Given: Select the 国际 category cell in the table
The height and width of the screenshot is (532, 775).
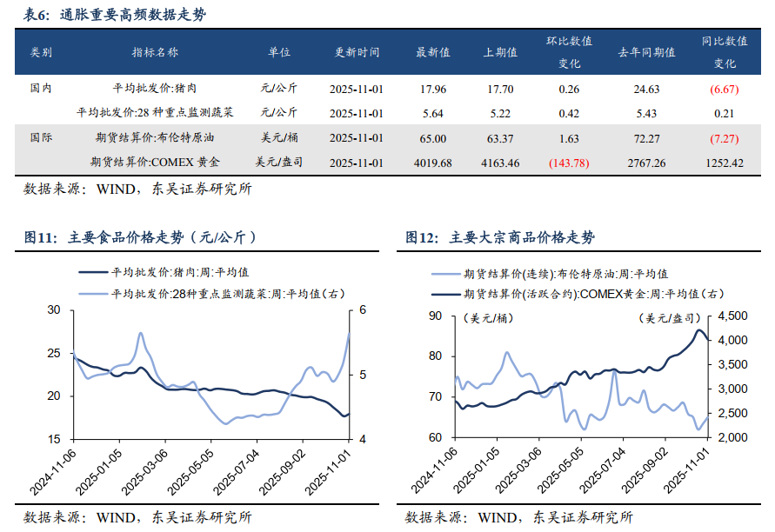Looking at the screenshot, I should click(40, 137).
